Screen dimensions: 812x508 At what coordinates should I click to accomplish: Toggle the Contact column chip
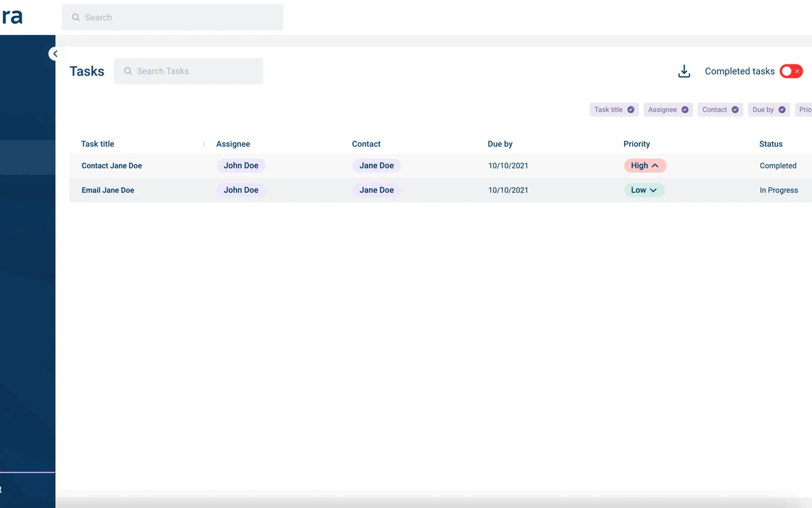coord(720,110)
